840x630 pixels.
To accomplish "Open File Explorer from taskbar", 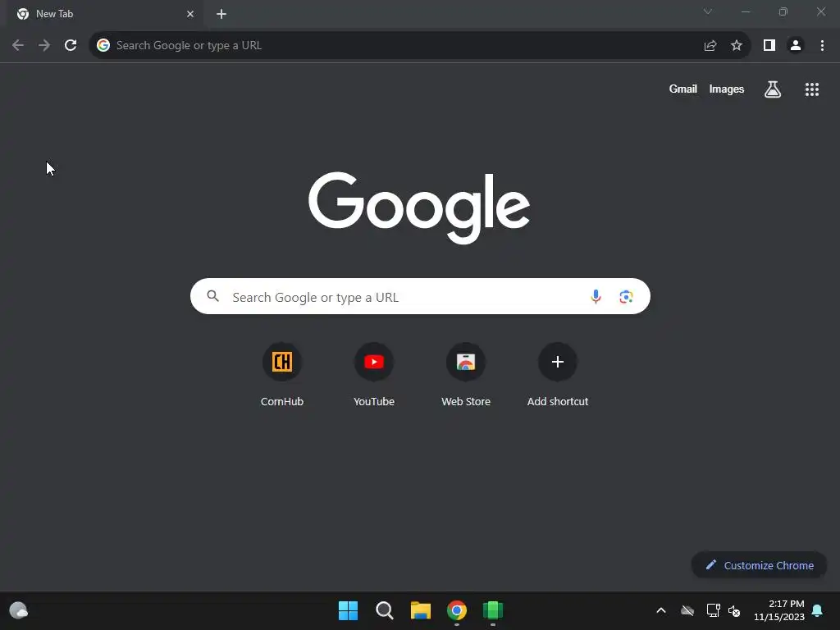I will (x=421, y=610).
